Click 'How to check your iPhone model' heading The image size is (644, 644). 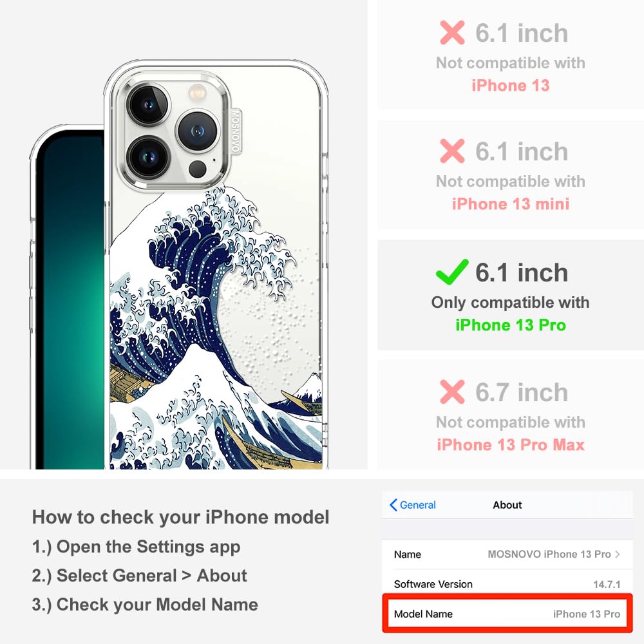[x=181, y=516]
